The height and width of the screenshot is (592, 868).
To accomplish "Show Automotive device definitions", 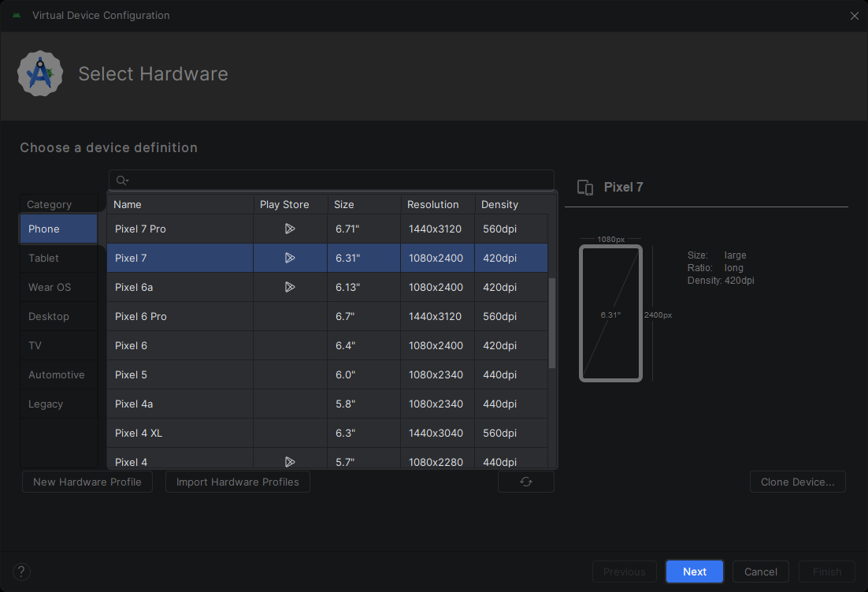I will (x=58, y=375).
